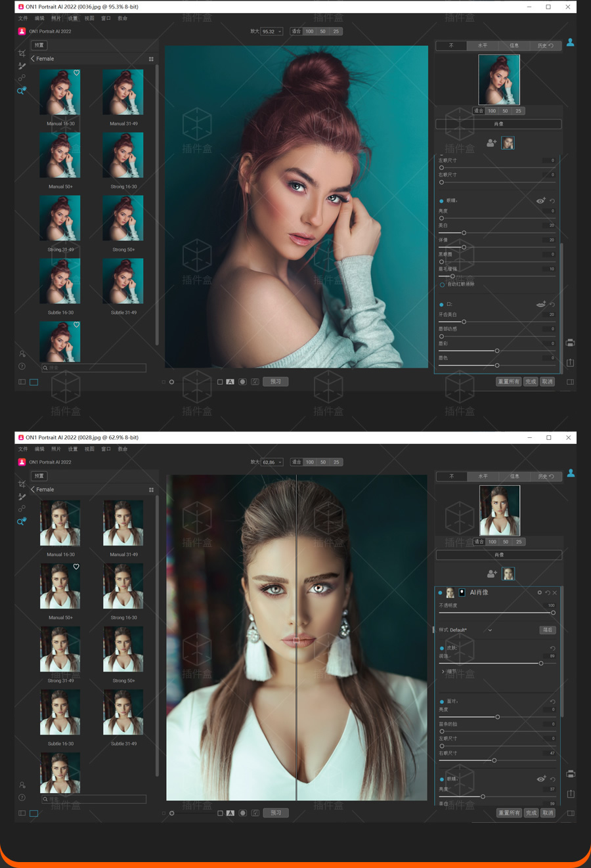Open the 窗口 menu in the 0028.jpg window

coord(106,449)
